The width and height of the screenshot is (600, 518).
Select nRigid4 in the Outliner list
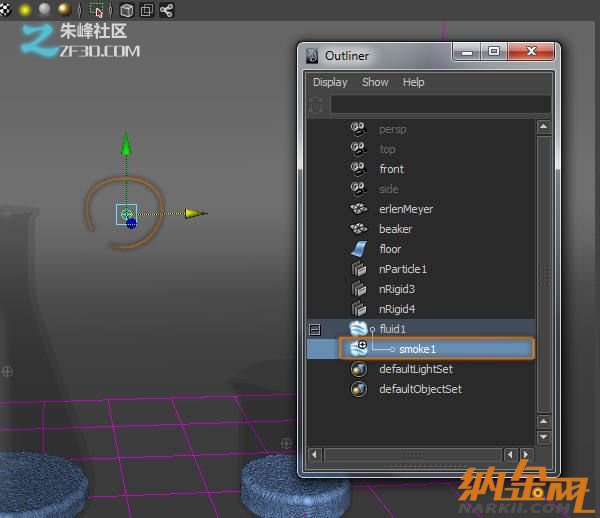tap(397, 309)
